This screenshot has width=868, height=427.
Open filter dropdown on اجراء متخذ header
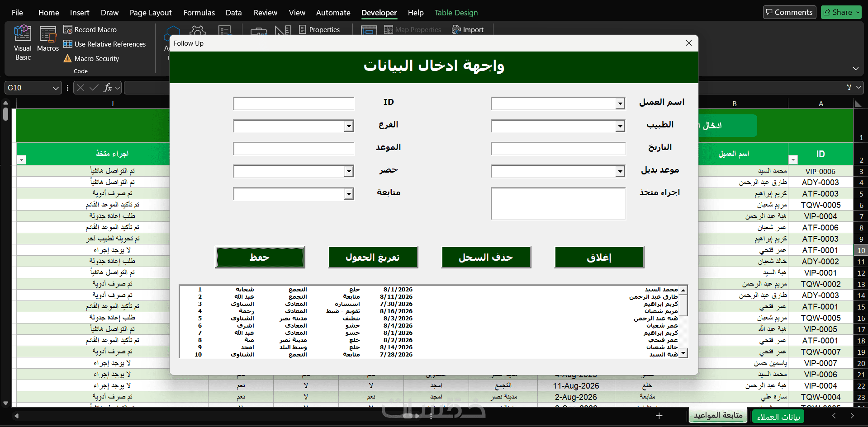tap(22, 160)
